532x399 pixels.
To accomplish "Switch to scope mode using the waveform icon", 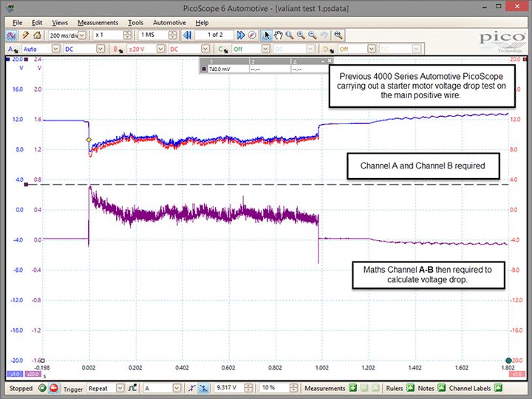I will [11, 35].
